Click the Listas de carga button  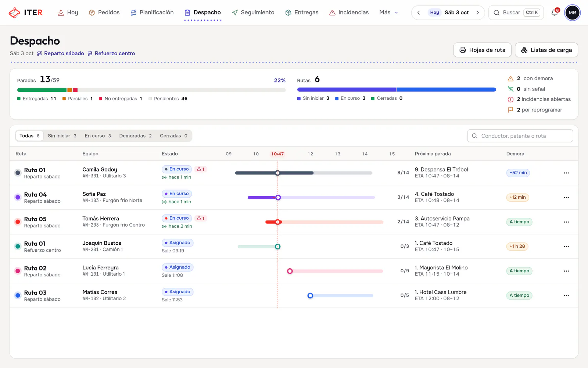(x=546, y=50)
